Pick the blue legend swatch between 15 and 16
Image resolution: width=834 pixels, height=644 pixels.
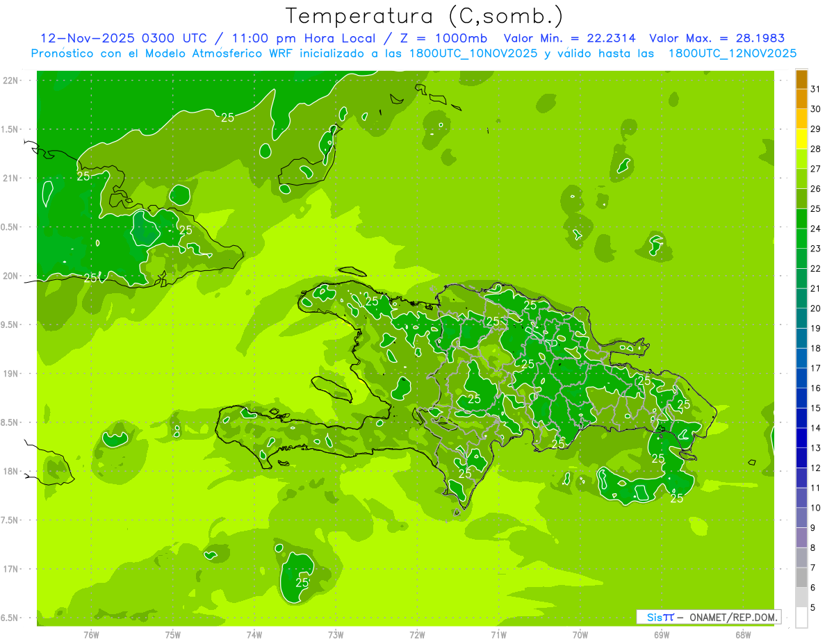801,398
